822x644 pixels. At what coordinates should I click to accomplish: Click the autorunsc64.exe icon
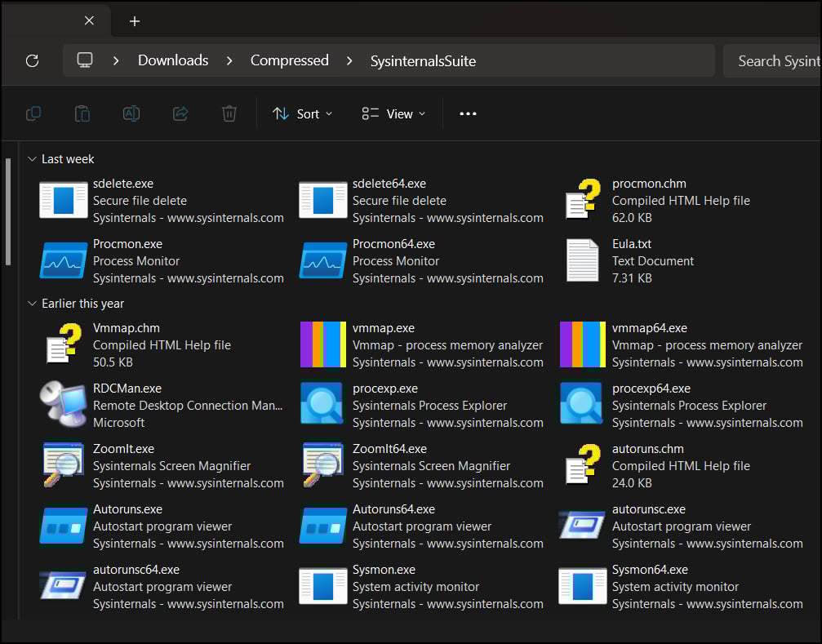pos(63,585)
